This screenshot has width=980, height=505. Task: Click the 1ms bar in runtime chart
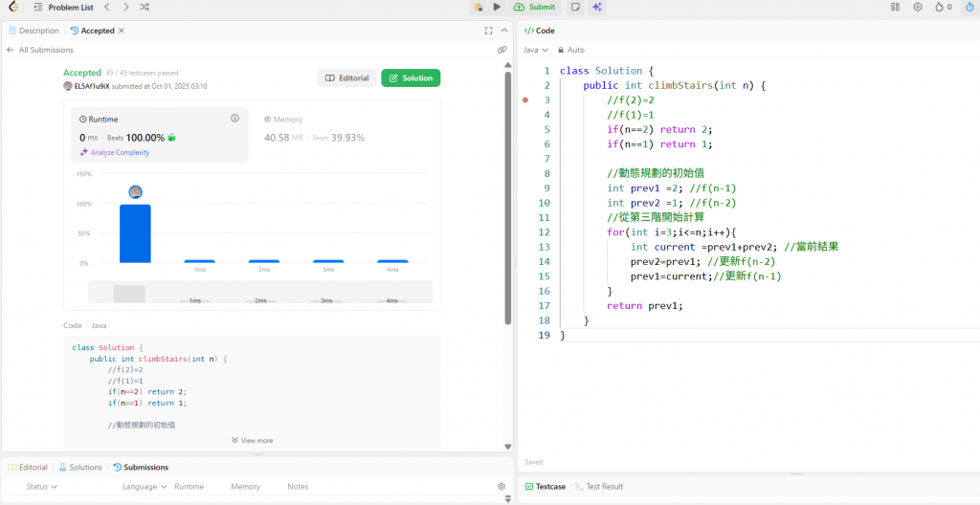point(199,261)
